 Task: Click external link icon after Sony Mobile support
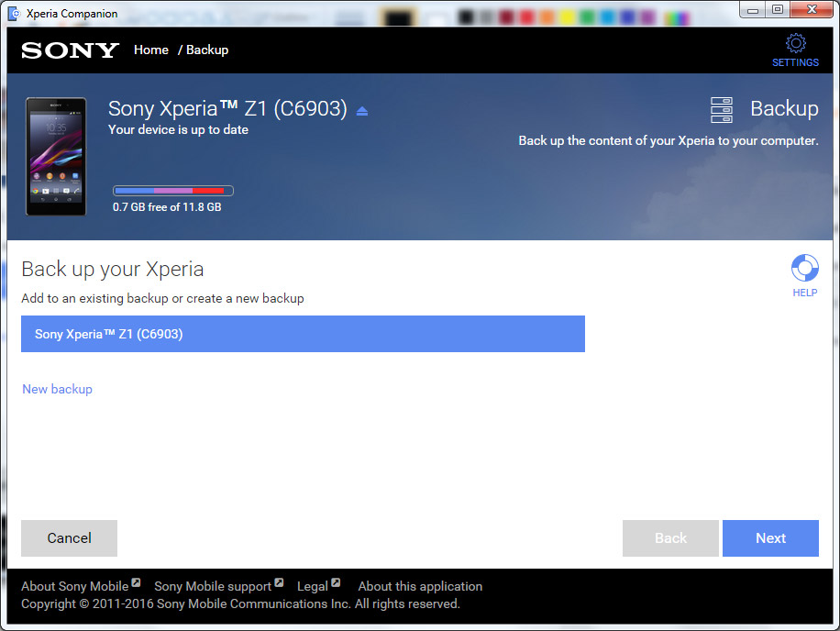point(279,582)
